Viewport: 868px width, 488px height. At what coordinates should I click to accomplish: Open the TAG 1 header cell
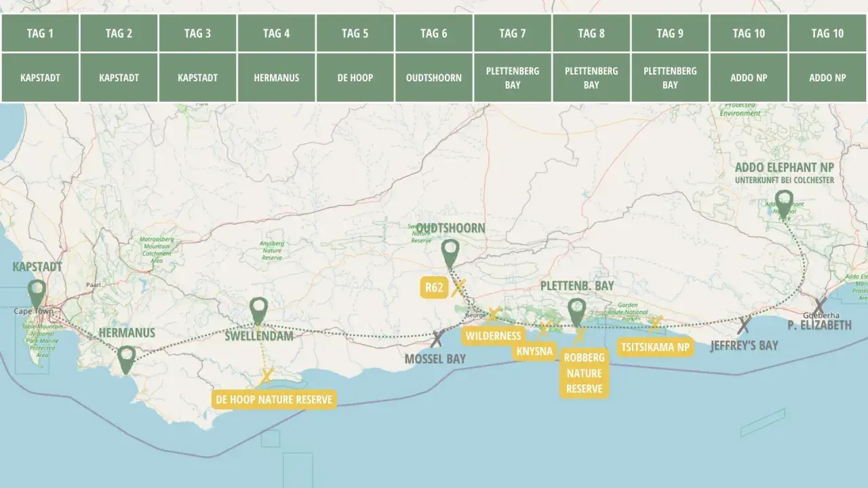(40, 33)
